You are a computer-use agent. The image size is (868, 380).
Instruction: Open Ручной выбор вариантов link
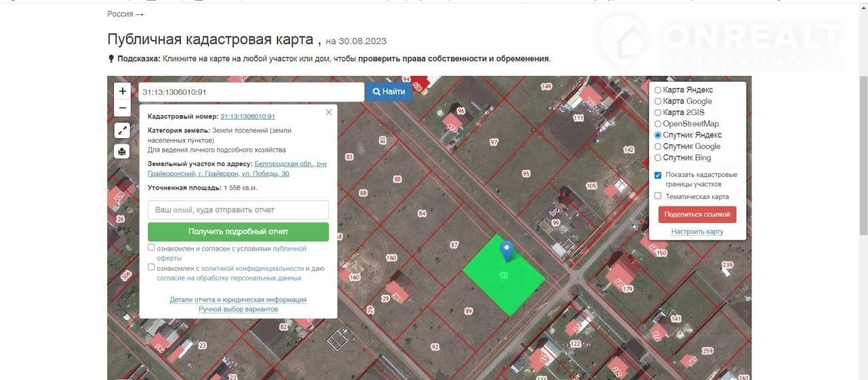(x=238, y=310)
